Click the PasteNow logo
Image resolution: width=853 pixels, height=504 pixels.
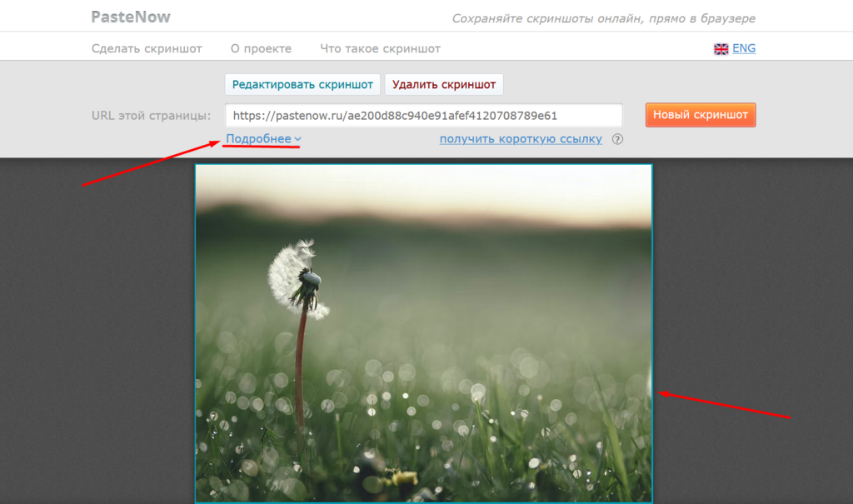point(131,17)
